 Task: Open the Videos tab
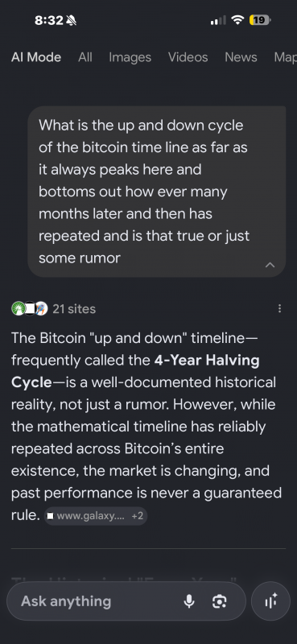(x=188, y=57)
